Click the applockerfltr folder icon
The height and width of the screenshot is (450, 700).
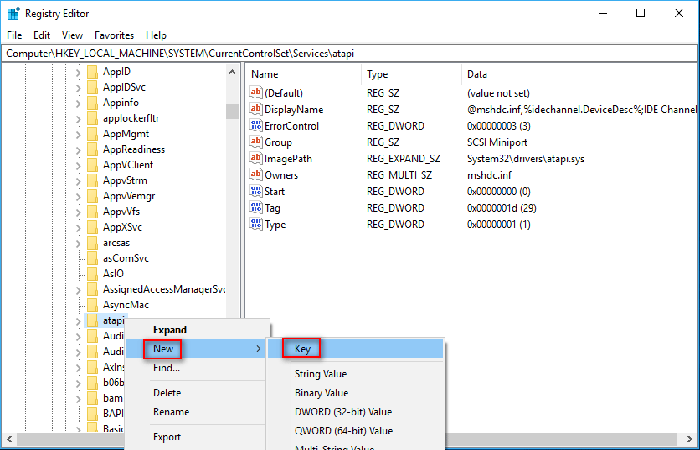point(92,118)
